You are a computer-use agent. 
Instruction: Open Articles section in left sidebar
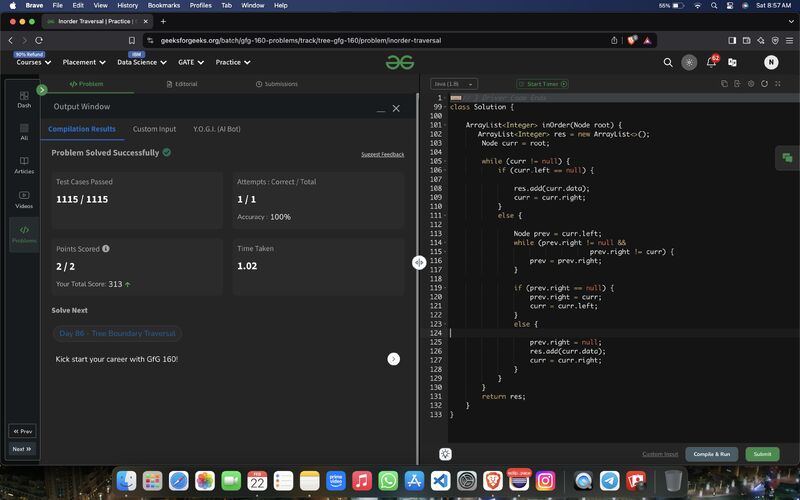point(24,165)
